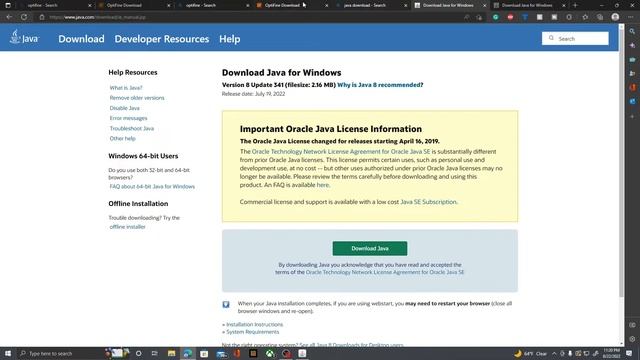
Task: Open the sidebar Office icon
Action: click(632, 87)
